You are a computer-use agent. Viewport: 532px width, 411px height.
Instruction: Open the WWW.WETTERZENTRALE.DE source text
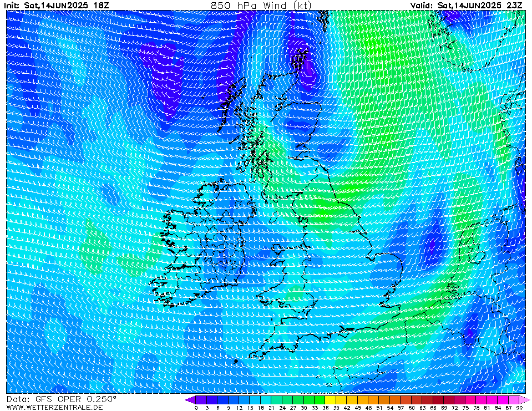click(x=54, y=407)
